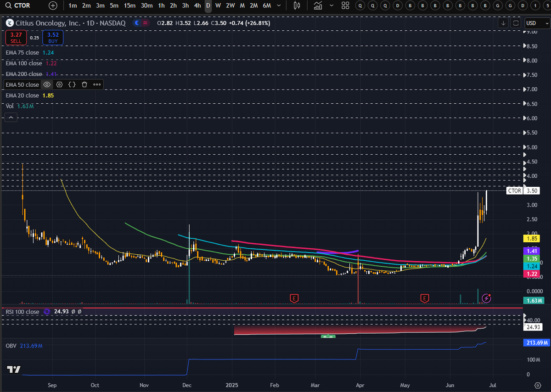Select the 15m timeframe
This screenshot has height=392, width=551.
(x=130, y=6)
